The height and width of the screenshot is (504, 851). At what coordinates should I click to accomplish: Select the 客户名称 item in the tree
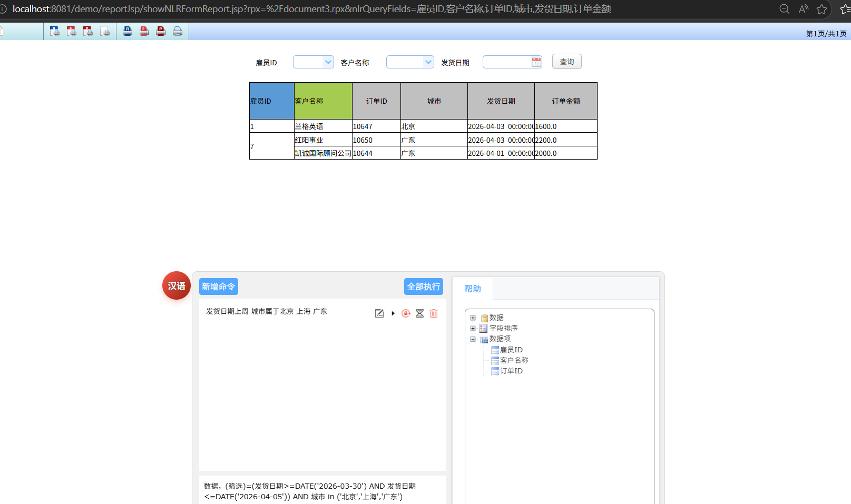[514, 360]
